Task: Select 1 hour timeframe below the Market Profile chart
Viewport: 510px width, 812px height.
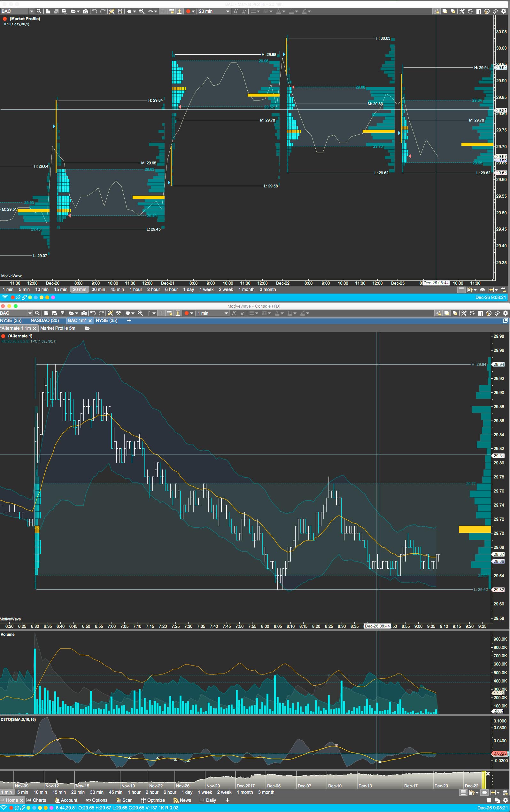Action: tap(136, 290)
